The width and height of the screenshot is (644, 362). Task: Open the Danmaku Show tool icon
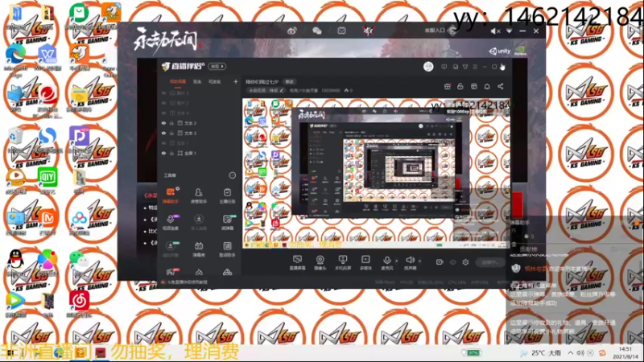199,249
